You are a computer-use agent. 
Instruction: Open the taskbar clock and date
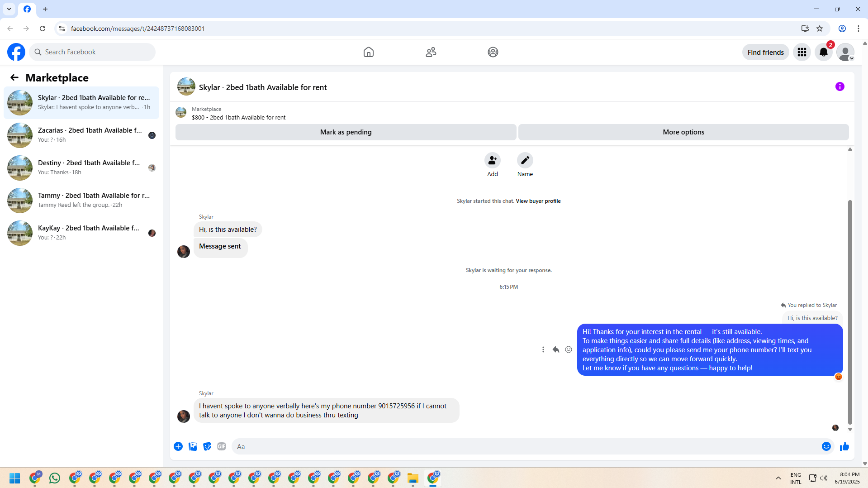click(847, 478)
